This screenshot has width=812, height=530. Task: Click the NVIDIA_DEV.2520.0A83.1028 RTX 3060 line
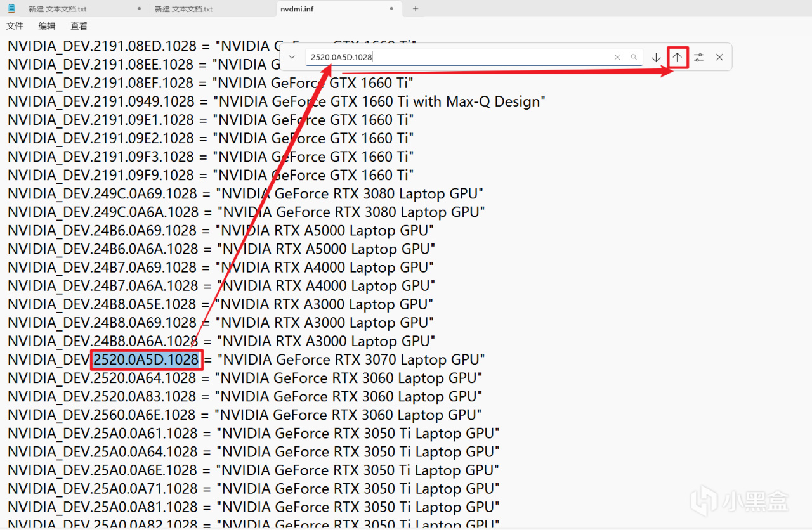(x=245, y=396)
